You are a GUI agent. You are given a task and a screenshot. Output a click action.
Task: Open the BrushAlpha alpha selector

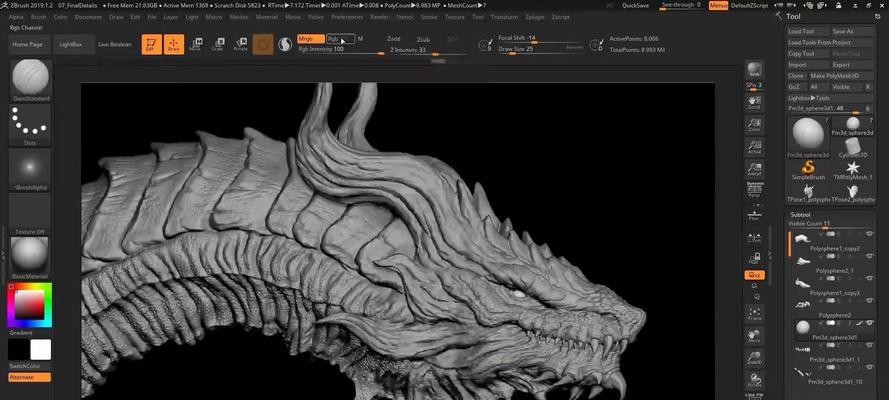[30, 169]
